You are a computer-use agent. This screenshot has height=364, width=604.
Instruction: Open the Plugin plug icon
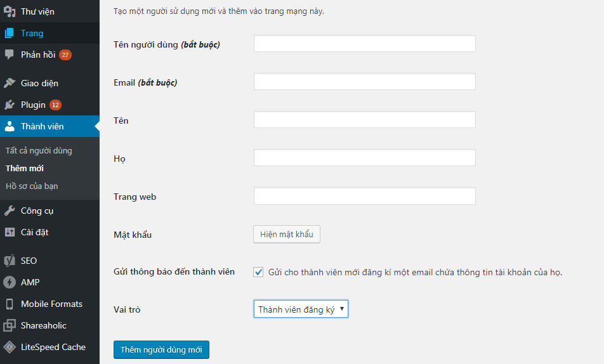tap(10, 105)
